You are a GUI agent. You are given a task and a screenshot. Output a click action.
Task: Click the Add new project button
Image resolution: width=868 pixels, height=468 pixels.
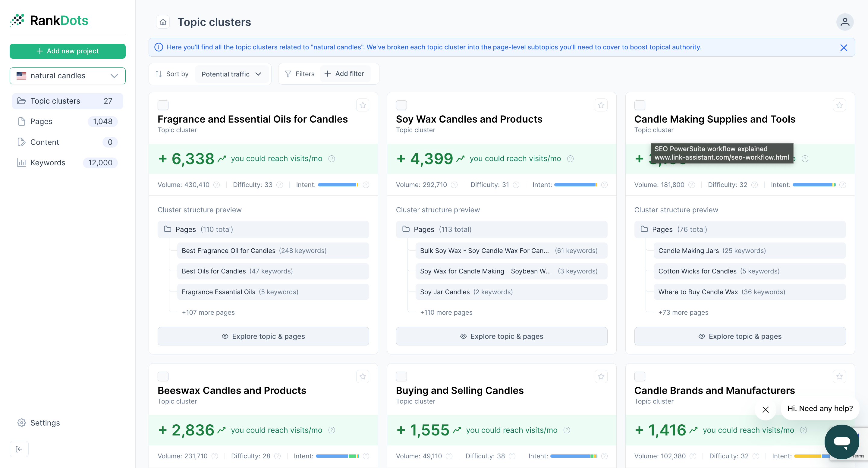[x=68, y=51]
